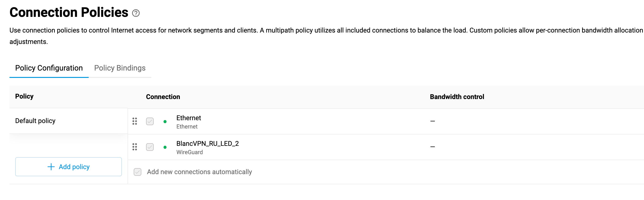Click the bandwidth dash for BlancVPN_RU_LED_2 row
Screen dimensions: 644x200
(432, 147)
